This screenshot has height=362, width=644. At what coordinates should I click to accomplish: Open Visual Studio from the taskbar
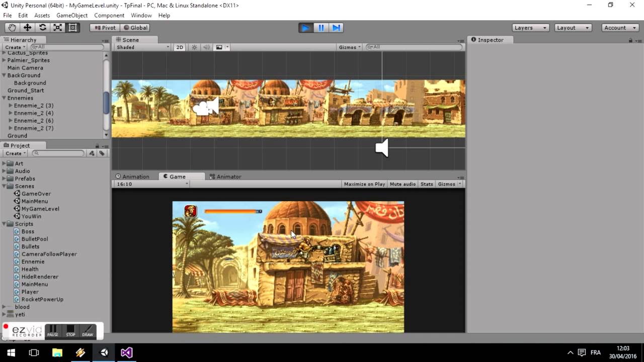click(x=126, y=352)
